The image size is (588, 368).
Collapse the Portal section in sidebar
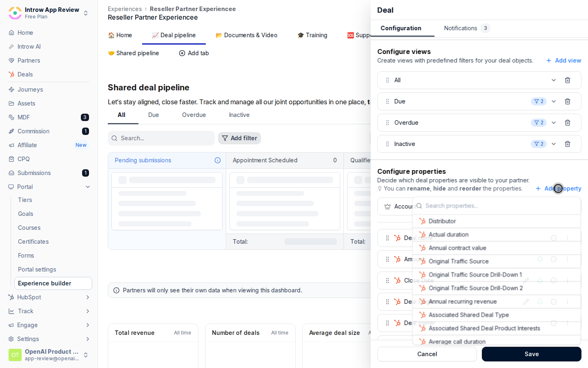point(88,187)
